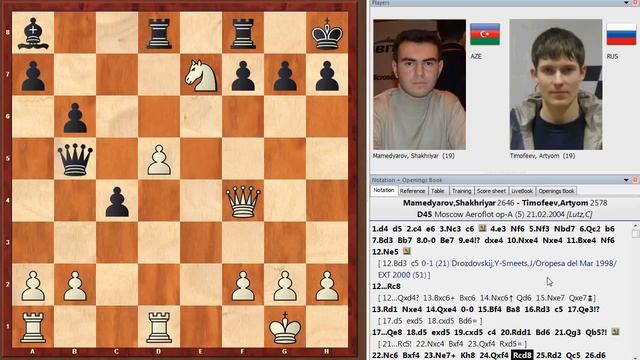640x360 pixels.
Task: Jump to move 12...Rc8
Action: [x=386, y=286]
